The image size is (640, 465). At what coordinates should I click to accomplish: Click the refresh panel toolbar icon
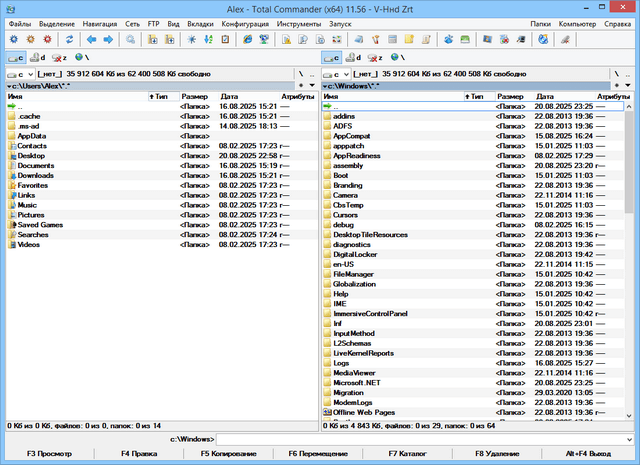coord(67,39)
